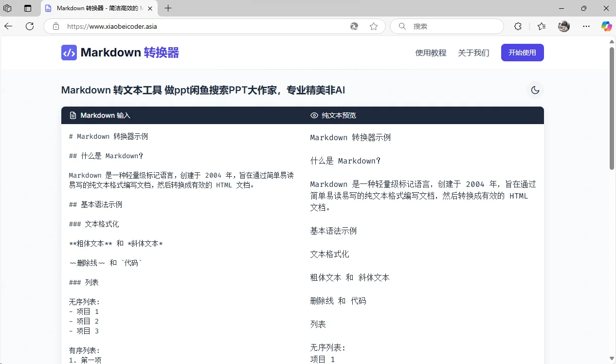This screenshot has height=364, width=616.
Task: Open the 使用教程 navigation item
Action: pos(431,53)
